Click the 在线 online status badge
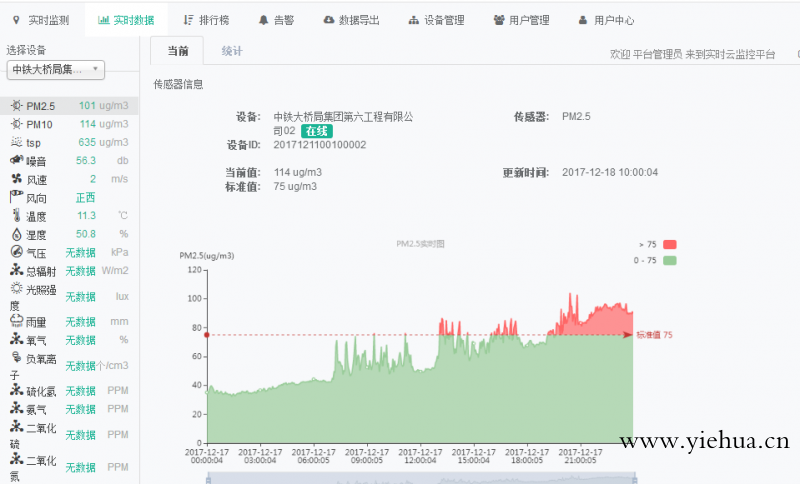Image resolution: width=800 pixels, height=484 pixels. pos(316,131)
